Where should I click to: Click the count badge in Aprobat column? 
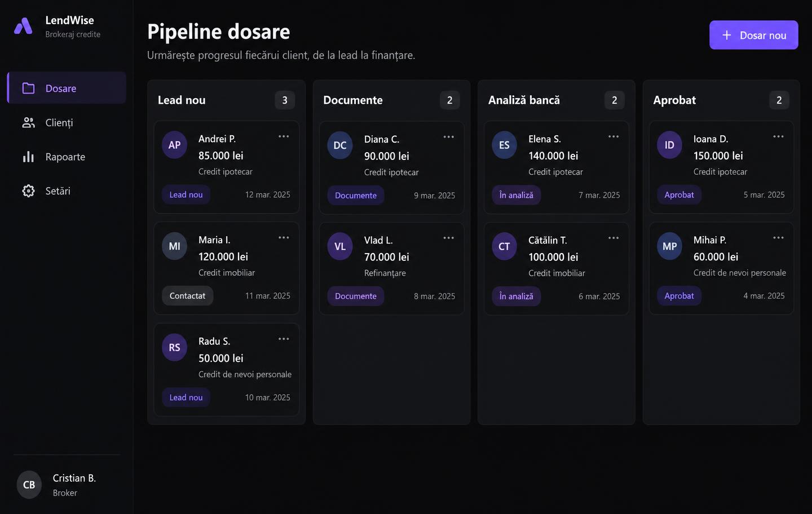(x=779, y=100)
